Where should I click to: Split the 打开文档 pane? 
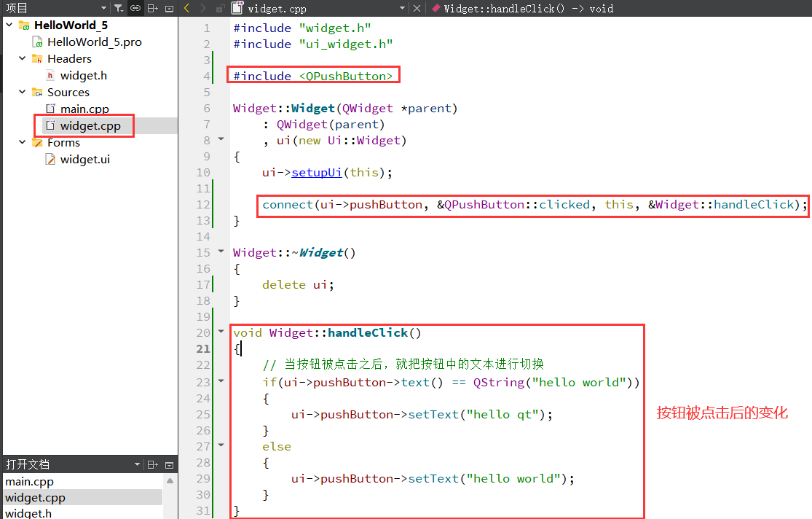pos(153,464)
